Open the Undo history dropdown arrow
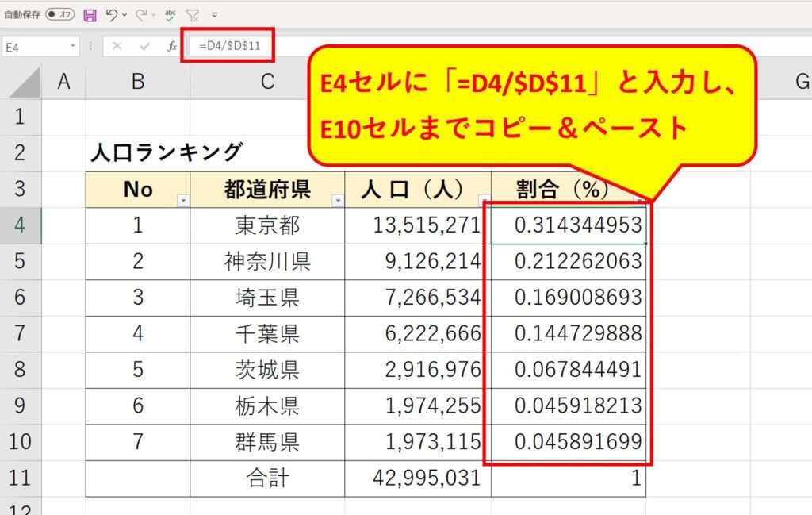 124,14
